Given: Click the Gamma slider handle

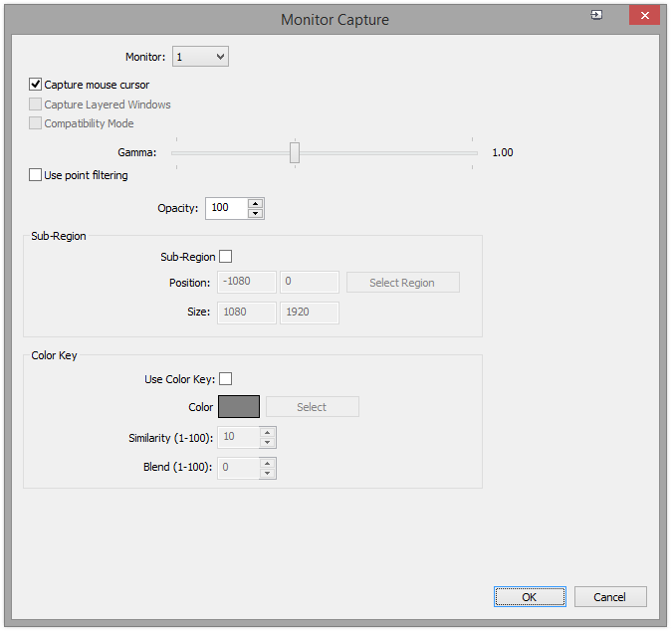Looking at the screenshot, I should click(x=295, y=153).
